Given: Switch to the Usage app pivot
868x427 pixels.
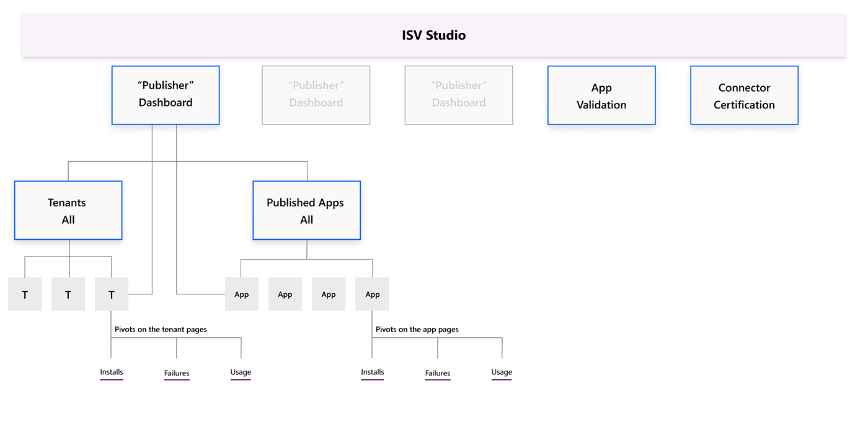Looking at the screenshot, I should [x=501, y=372].
